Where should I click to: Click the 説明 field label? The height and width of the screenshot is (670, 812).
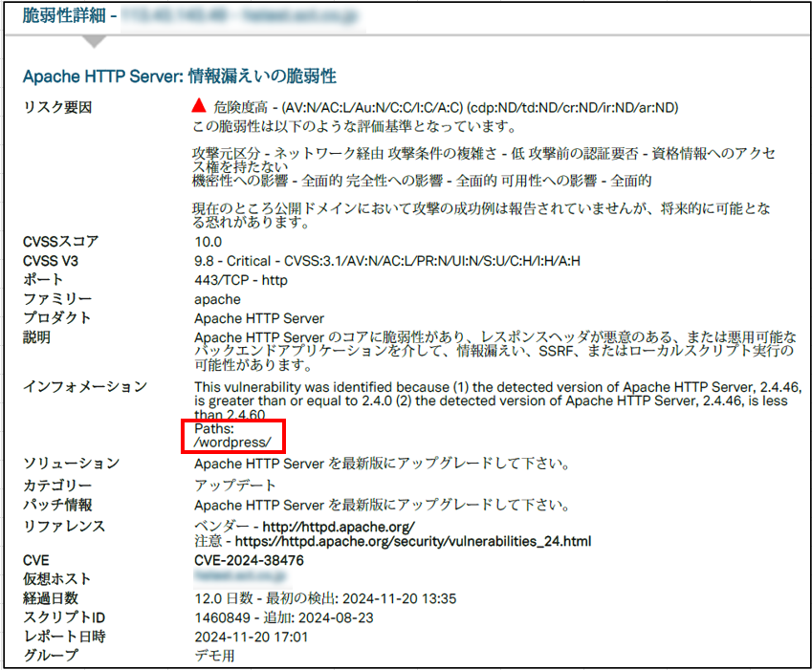tap(36, 337)
